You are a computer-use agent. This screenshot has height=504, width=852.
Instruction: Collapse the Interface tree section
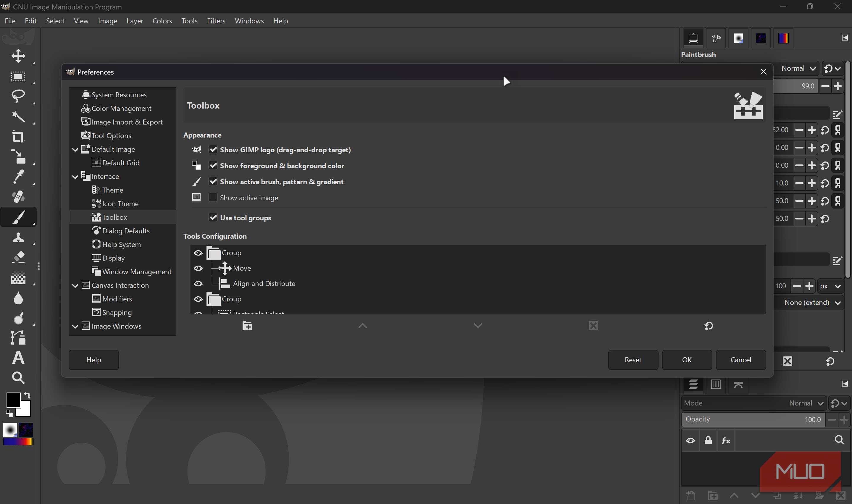click(x=75, y=176)
